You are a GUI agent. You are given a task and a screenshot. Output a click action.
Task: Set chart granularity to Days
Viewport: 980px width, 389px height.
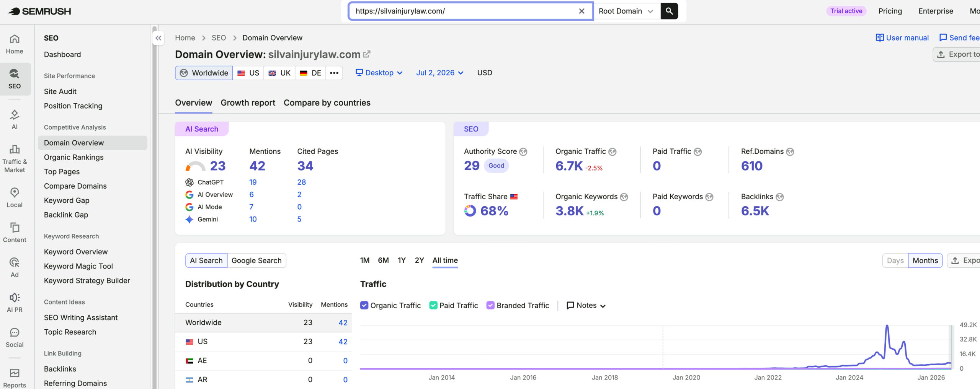(895, 260)
